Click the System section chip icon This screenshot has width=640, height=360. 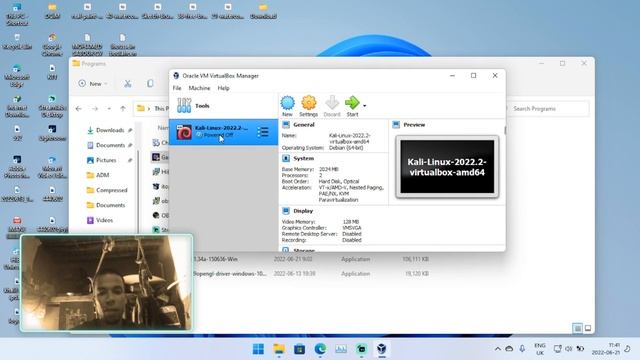point(286,158)
